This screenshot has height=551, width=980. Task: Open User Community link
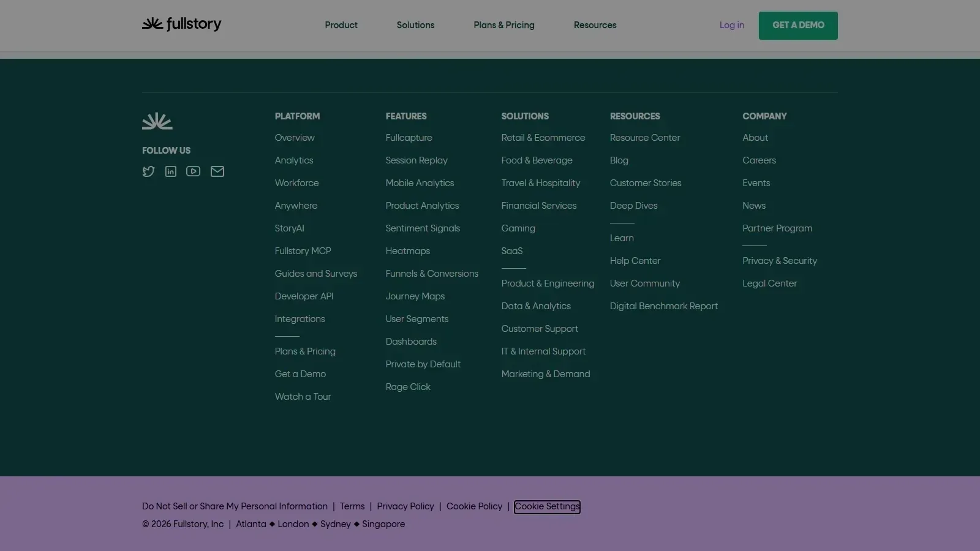pos(645,283)
